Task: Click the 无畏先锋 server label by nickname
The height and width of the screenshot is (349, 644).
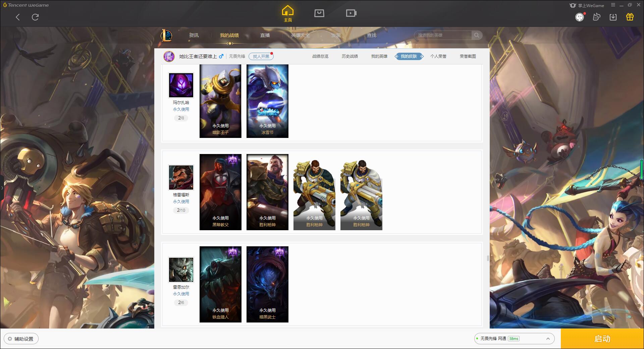Action: (x=237, y=56)
